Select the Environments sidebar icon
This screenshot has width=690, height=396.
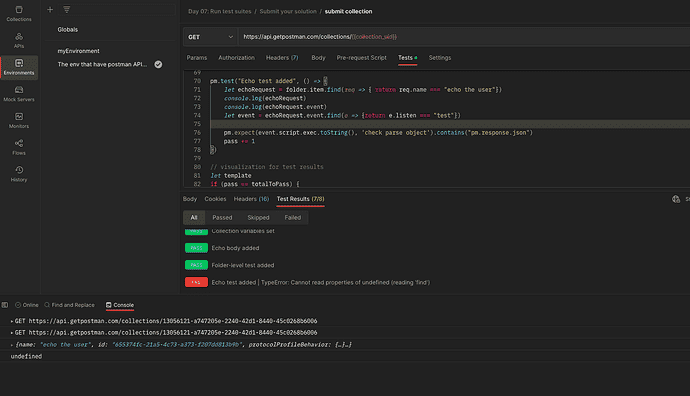(x=19, y=67)
